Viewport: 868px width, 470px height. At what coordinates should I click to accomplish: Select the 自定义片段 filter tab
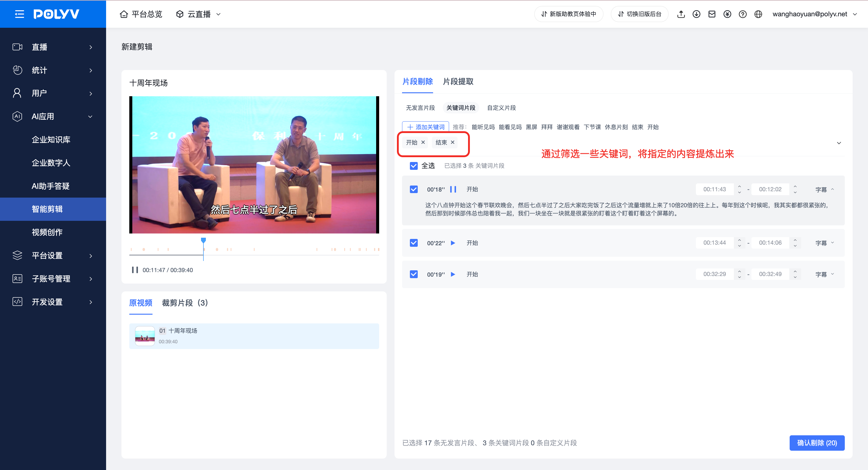tap(502, 108)
